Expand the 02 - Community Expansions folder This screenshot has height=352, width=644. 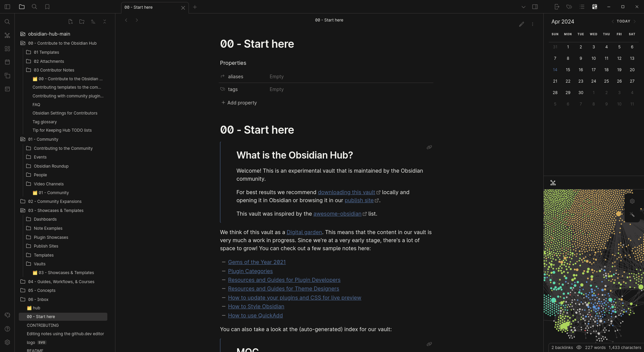click(x=55, y=201)
